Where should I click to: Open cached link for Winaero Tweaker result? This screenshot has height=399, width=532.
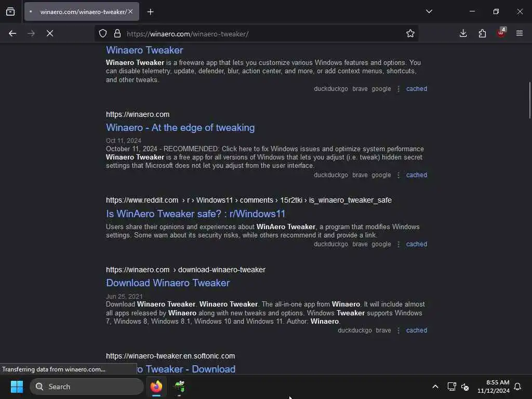coord(417,89)
